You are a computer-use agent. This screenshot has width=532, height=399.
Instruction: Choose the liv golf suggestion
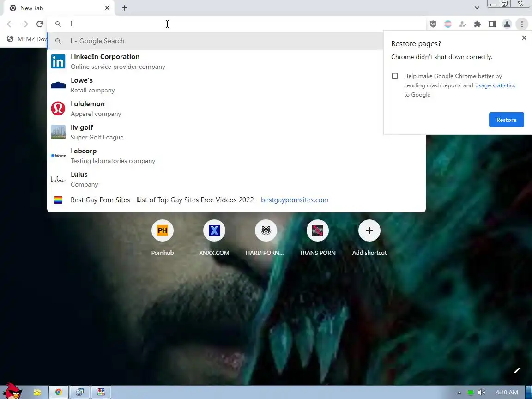(x=236, y=132)
